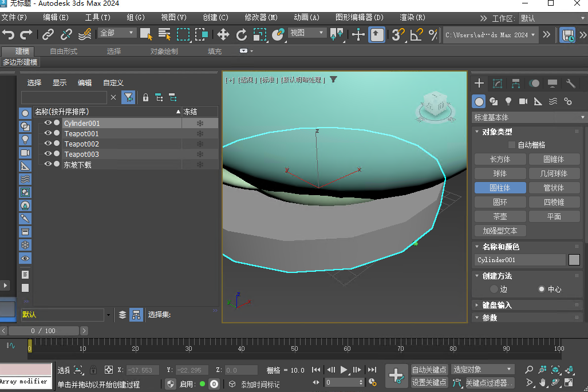Click the Play Animation button
The width and height of the screenshot is (588, 392).
(344, 370)
